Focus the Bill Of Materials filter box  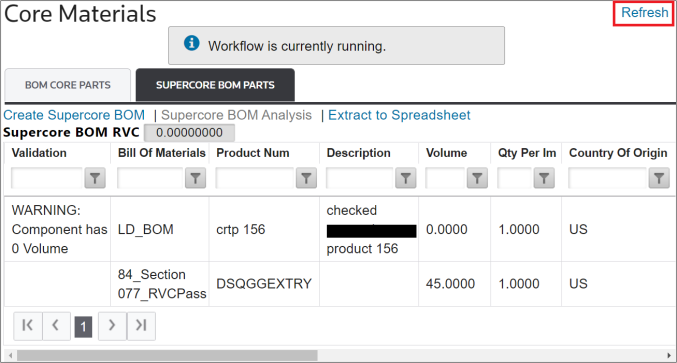[x=150, y=178]
